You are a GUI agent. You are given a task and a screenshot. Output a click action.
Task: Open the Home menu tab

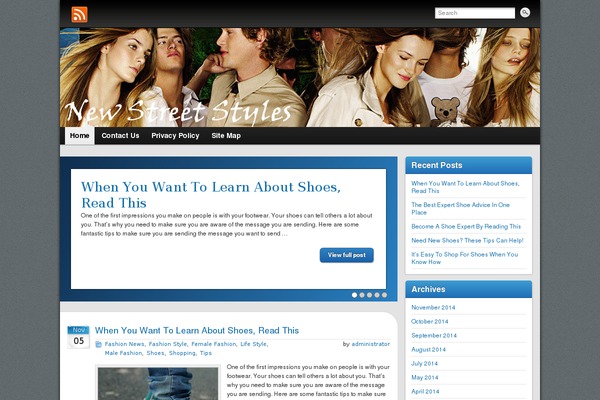click(80, 136)
